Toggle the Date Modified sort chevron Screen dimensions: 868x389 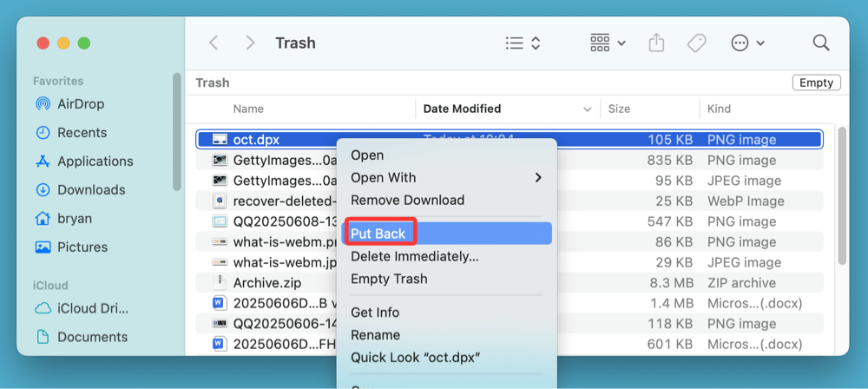point(588,109)
